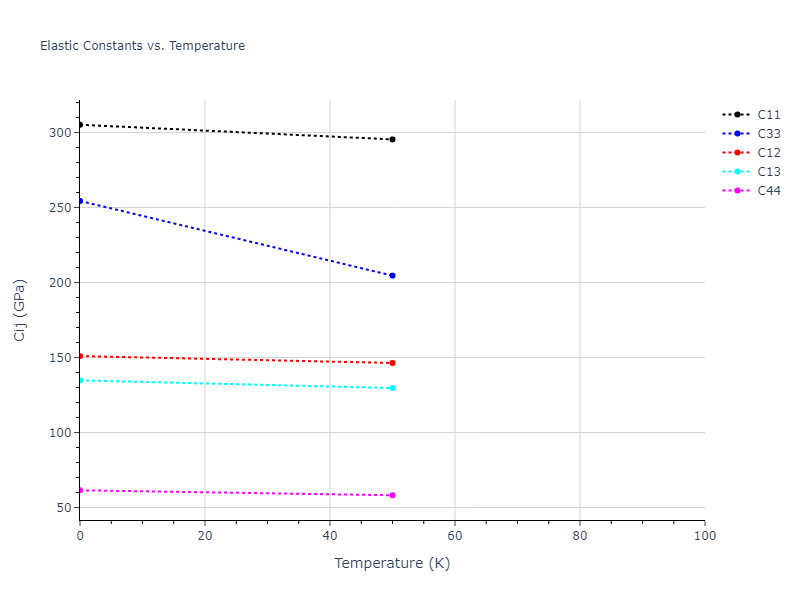The height and width of the screenshot is (600, 800).
Task: Toggle the C11 series in the legend
Action: click(x=768, y=115)
